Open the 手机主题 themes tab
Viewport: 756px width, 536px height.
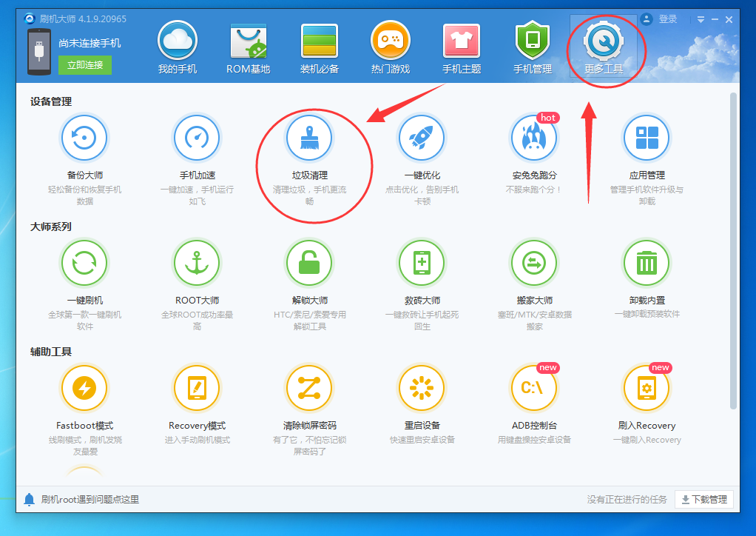pos(462,47)
